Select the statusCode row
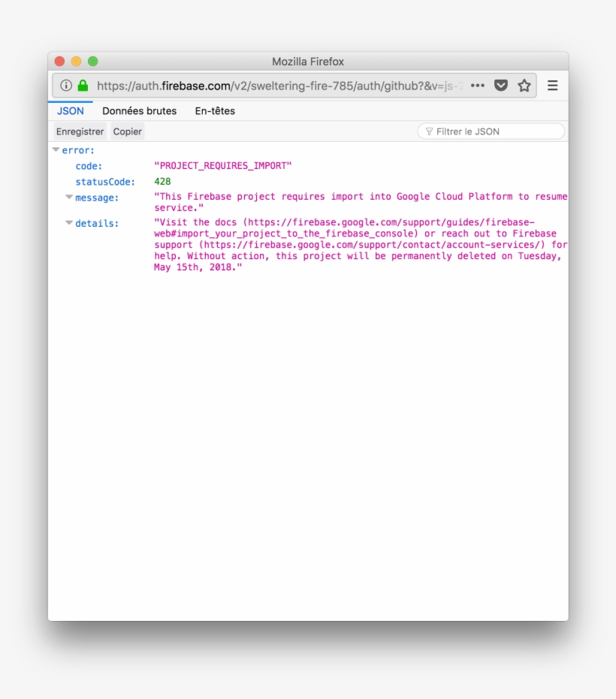The height and width of the screenshot is (699, 616). [x=105, y=182]
